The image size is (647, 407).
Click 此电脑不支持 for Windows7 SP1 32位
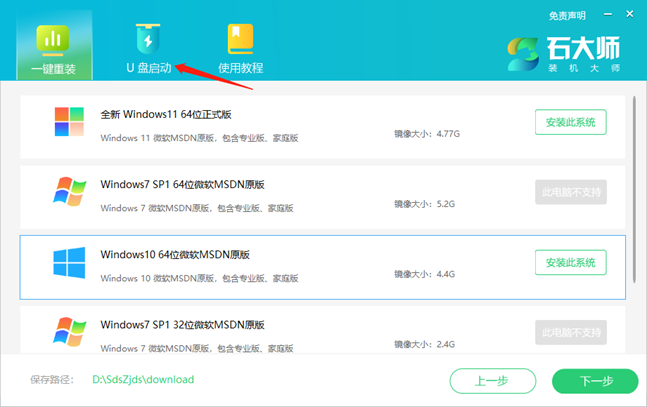tap(571, 332)
